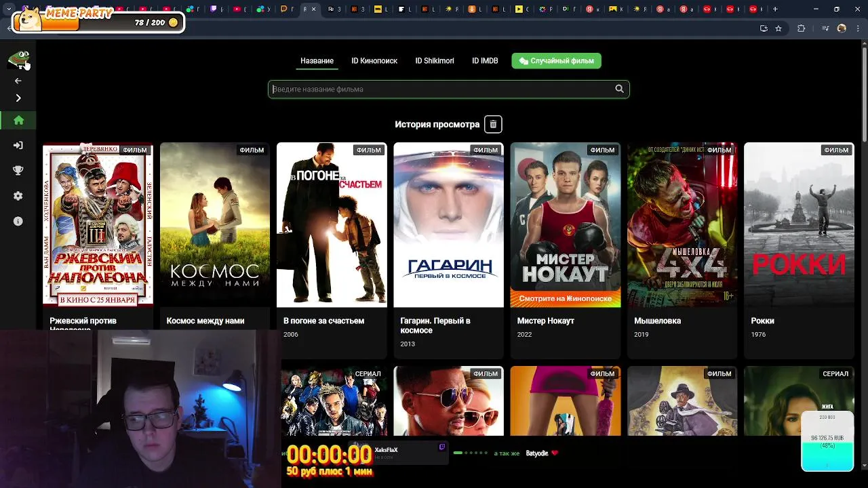Click the Ржевский против title text
This screenshot has width=868, height=488.
[83, 321]
